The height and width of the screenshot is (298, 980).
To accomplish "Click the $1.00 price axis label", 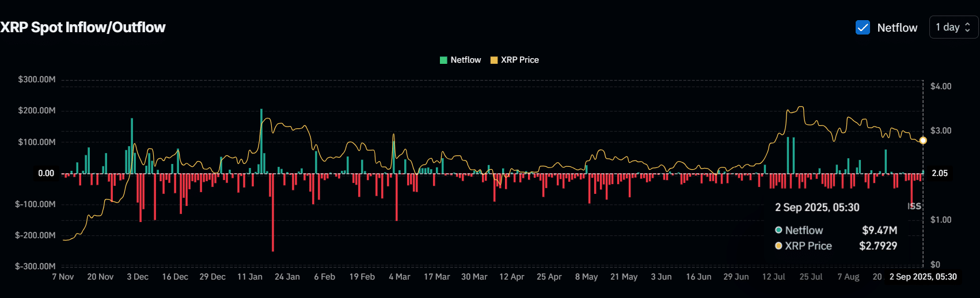I will click(x=941, y=220).
